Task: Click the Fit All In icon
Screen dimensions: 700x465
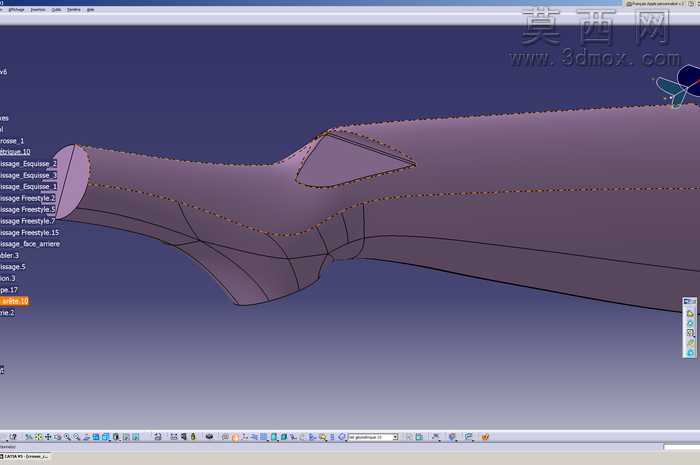Action: coord(38,437)
